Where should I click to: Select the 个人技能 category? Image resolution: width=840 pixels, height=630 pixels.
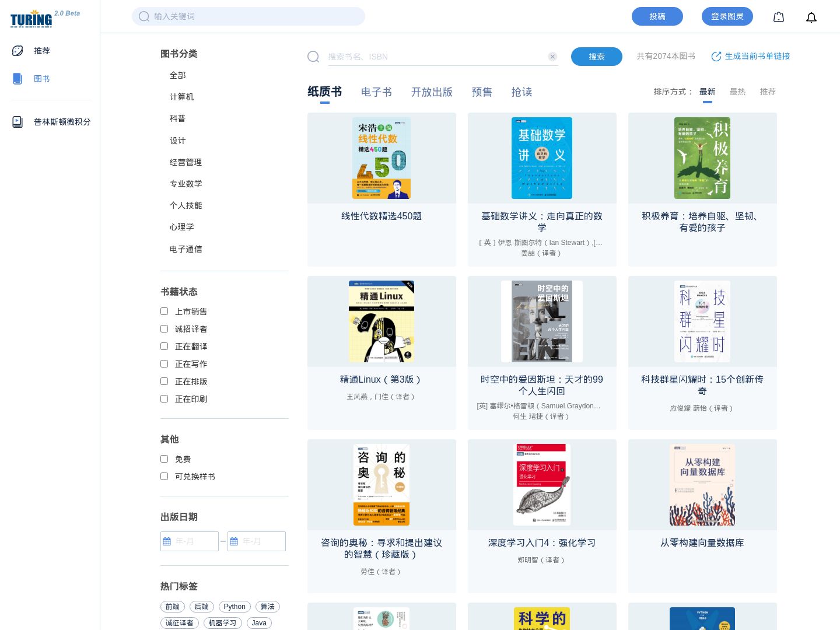[186, 205]
